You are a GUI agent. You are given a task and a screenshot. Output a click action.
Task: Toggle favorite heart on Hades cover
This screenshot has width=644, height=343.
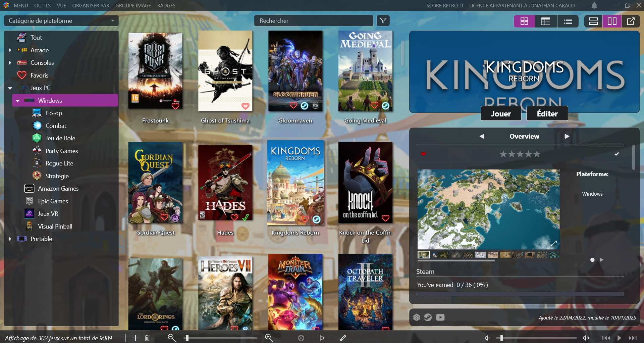[234, 217]
